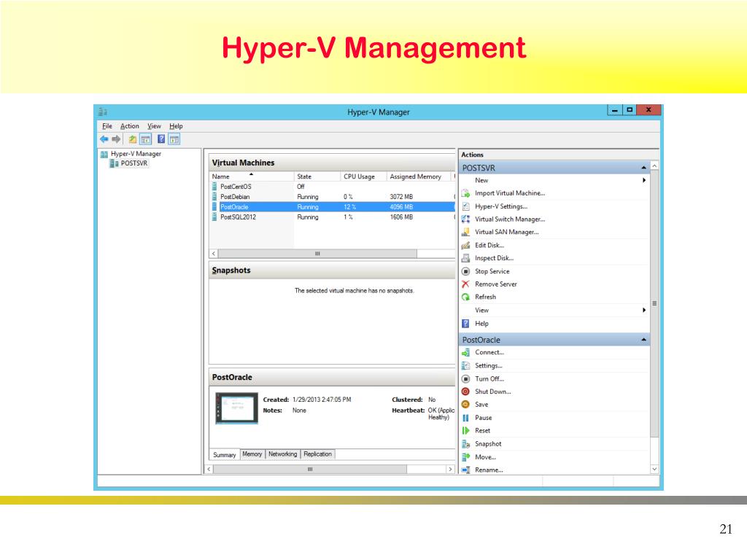Click the Actions pane scroll up arrow
This screenshot has width=747, height=560.
coord(654,166)
